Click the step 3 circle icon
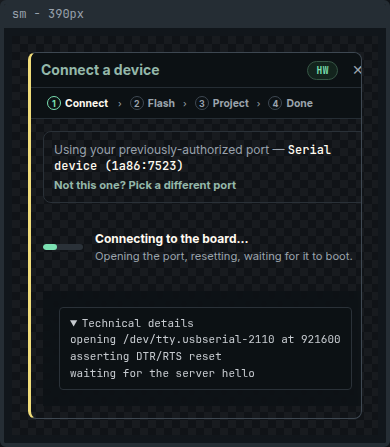 point(202,103)
